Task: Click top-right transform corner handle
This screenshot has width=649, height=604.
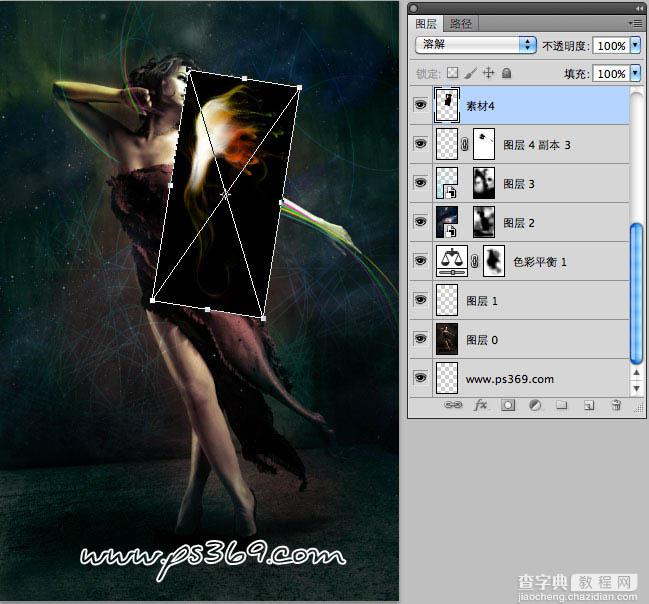Action: point(300,87)
